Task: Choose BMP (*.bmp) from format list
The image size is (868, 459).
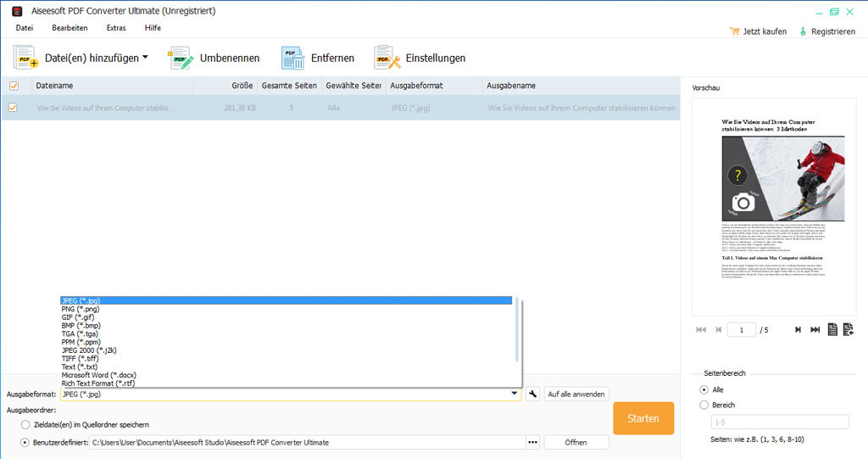Action: pyautogui.click(x=287, y=326)
